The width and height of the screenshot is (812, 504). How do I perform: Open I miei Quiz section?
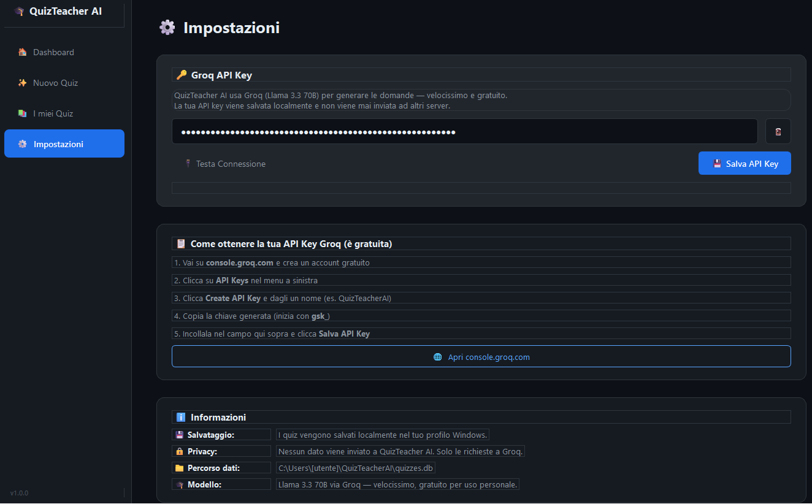[x=64, y=113]
